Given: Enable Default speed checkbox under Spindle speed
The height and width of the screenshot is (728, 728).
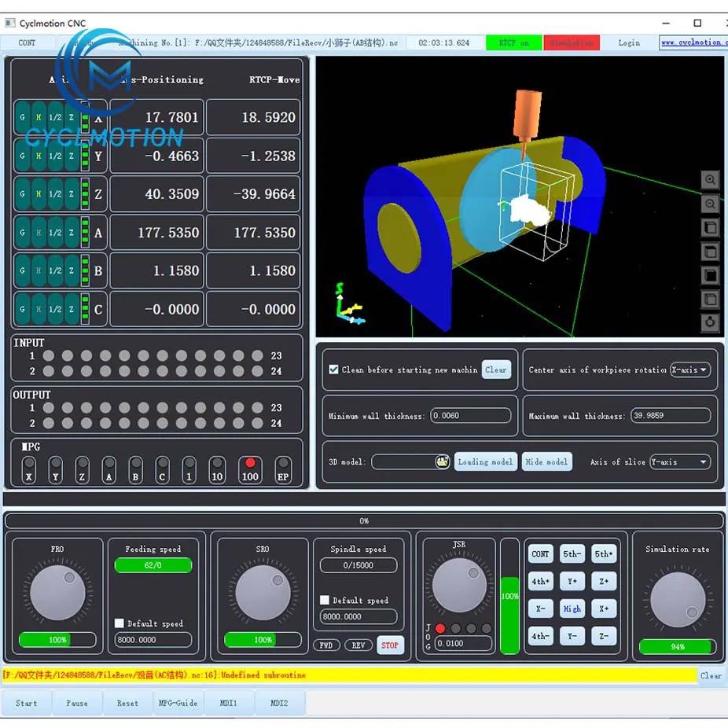Looking at the screenshot, I should tap(325, 600).
